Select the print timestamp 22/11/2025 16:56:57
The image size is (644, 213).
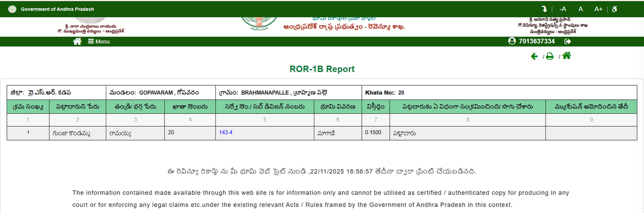point(341,172)
